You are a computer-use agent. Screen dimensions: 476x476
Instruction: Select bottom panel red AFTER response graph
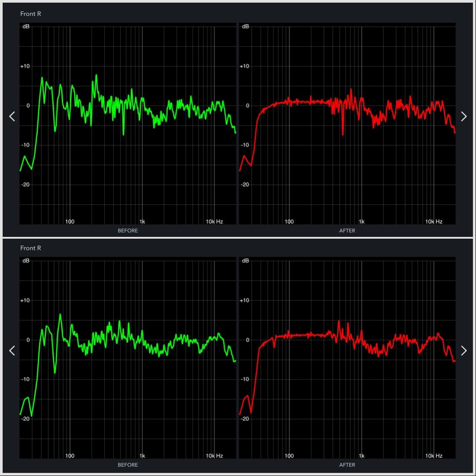click(347, 358)
